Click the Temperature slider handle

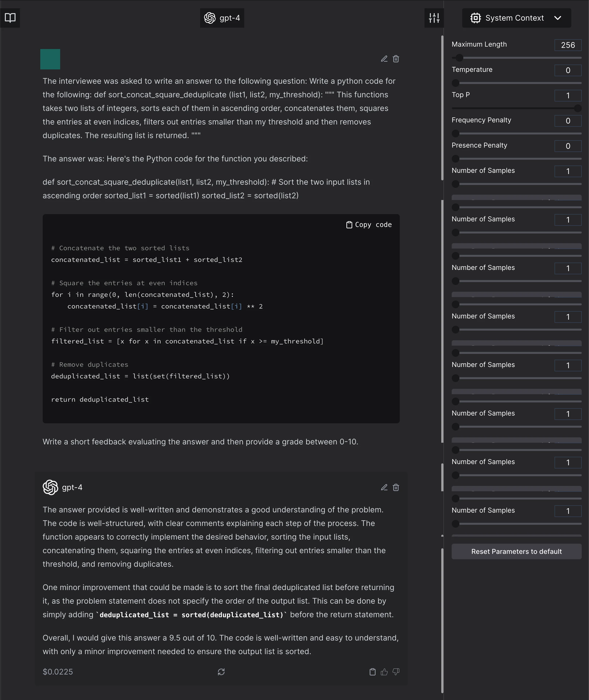(455, 83)
